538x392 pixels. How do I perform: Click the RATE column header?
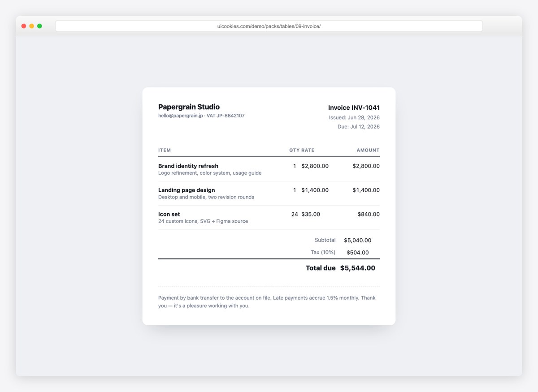click(x=308, y=150)
